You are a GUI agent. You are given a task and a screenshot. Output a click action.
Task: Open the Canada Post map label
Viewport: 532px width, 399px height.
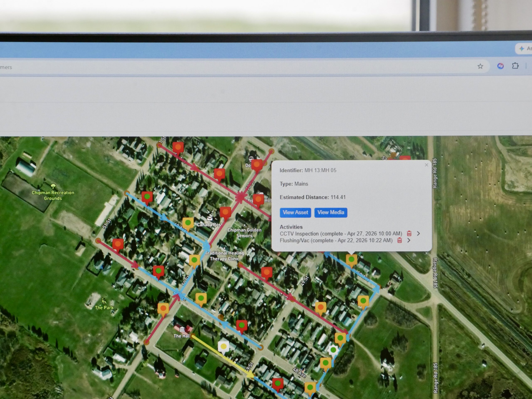209,225
